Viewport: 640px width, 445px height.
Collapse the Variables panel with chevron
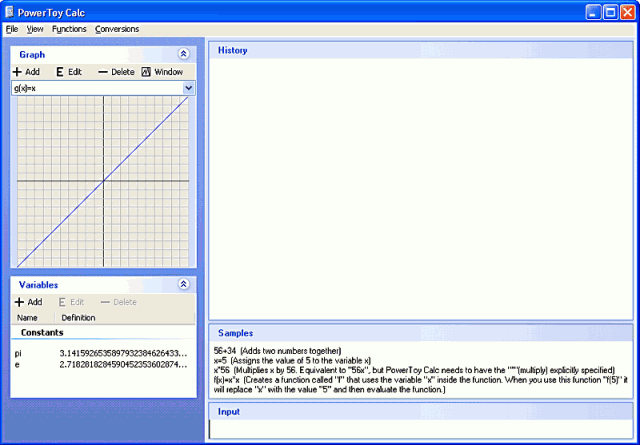pyautogui.click(x=183, y=285)
